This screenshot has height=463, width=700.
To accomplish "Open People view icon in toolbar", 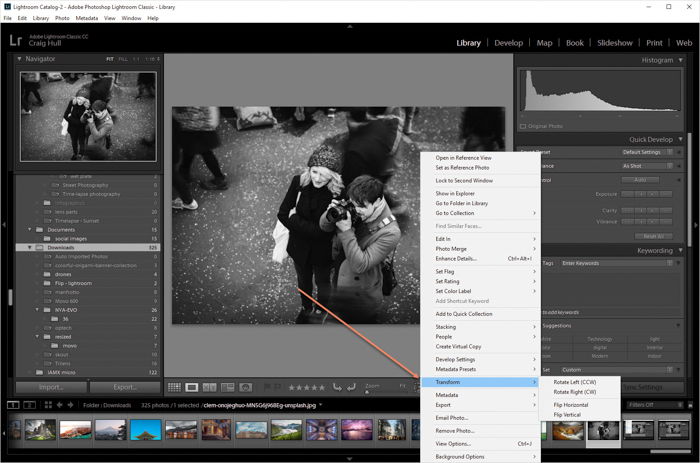I will coord(245,387).
